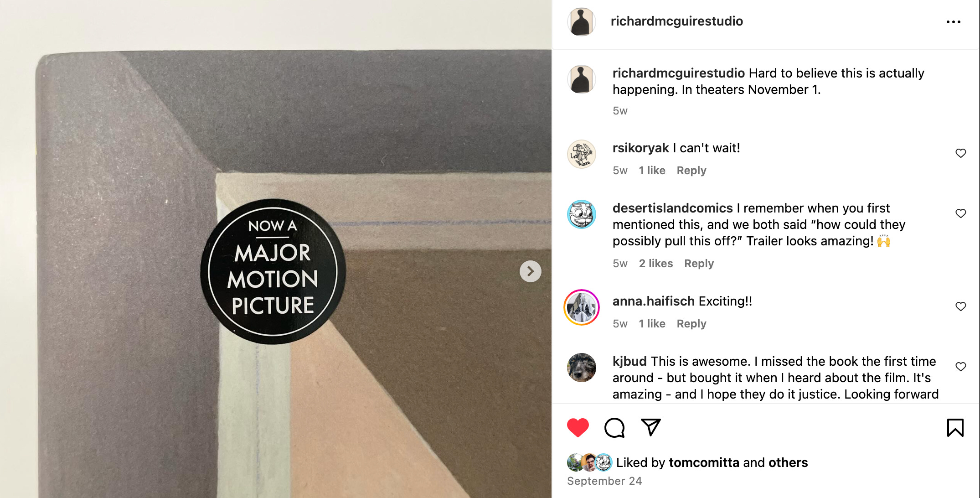
Task: Reply to rsikoryak's comment
Action: point(691,171)
